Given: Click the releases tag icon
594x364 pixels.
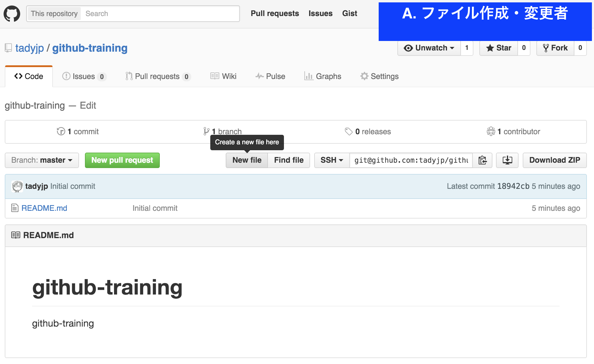Looking at the screenshot, I should [348, 131].
